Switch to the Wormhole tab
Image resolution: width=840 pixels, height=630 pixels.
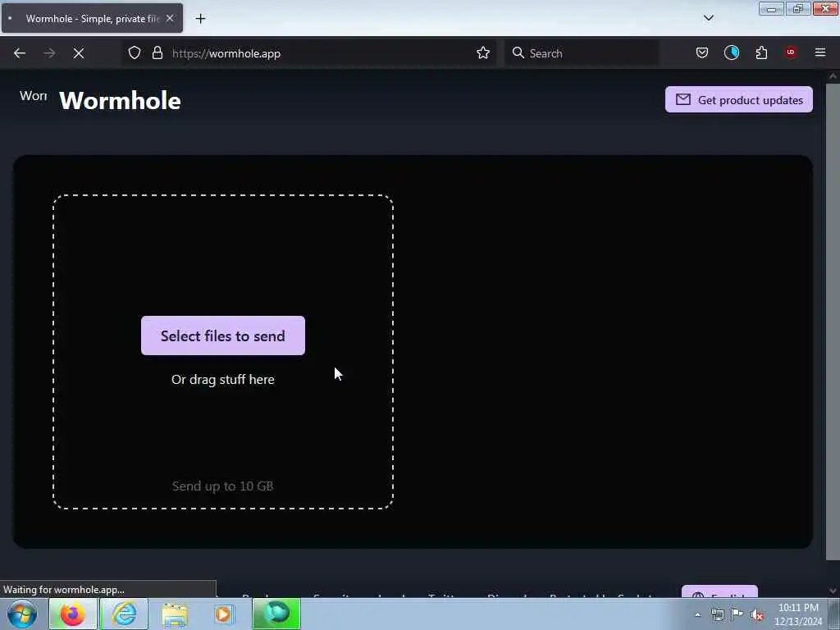coord(92,18)
